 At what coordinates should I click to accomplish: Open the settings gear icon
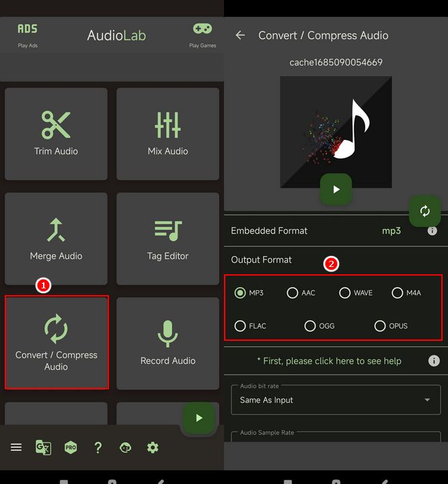click(x=153, y=447)
